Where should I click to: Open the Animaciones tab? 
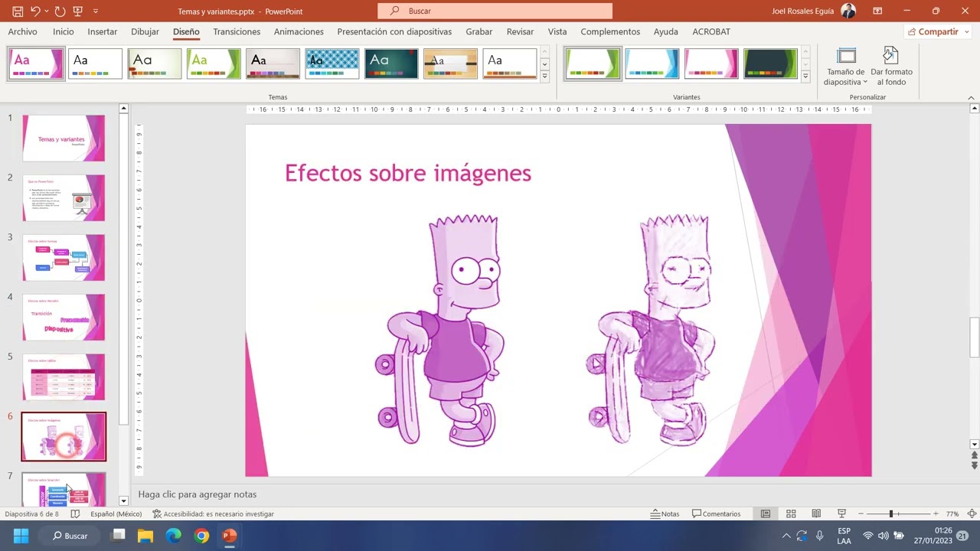point(299,31)
